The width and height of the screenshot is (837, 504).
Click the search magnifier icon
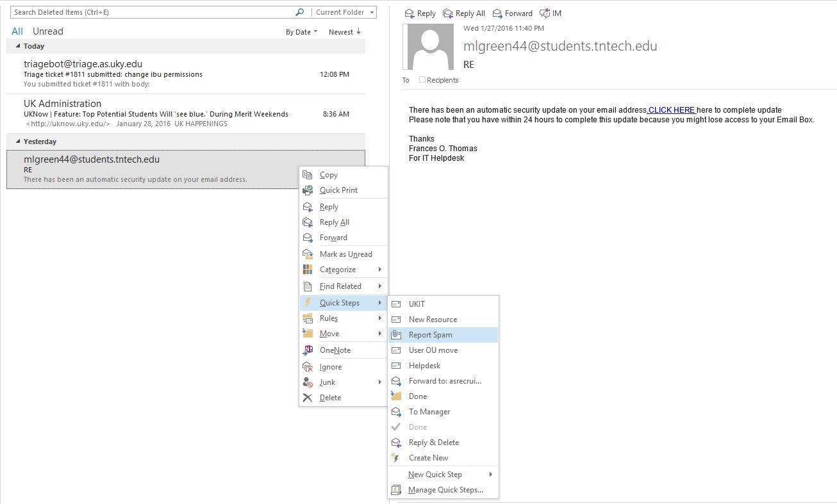click(x=299, y=12)
